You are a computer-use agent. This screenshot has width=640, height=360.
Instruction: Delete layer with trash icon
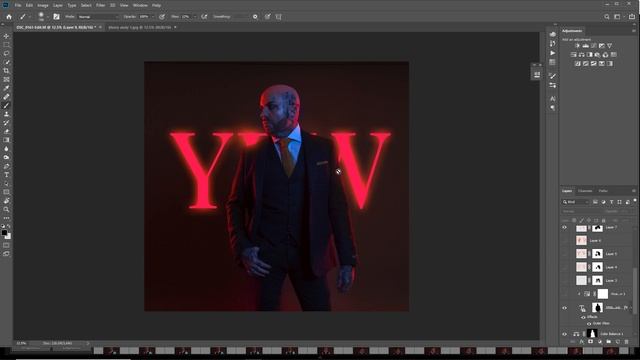[627, 342]
